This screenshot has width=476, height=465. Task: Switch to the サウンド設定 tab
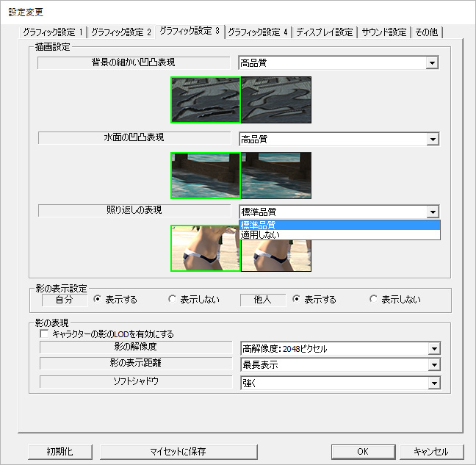[x=384, y=32]
